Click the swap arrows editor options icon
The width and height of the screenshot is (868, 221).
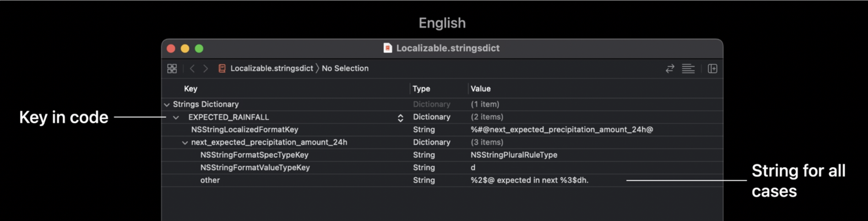point(670,69)
